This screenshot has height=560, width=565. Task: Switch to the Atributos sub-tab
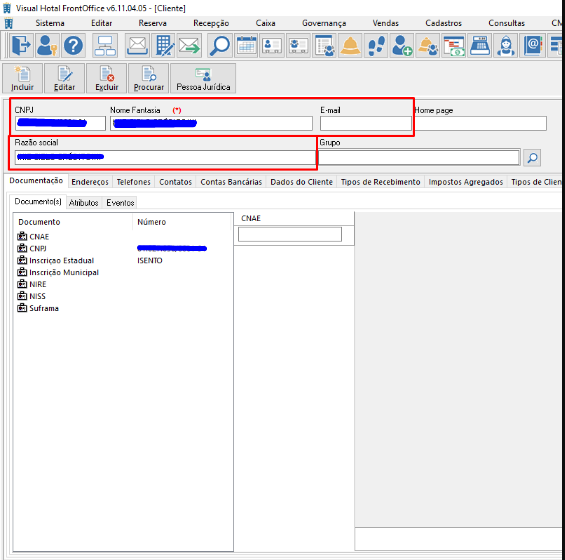[84, 203]
